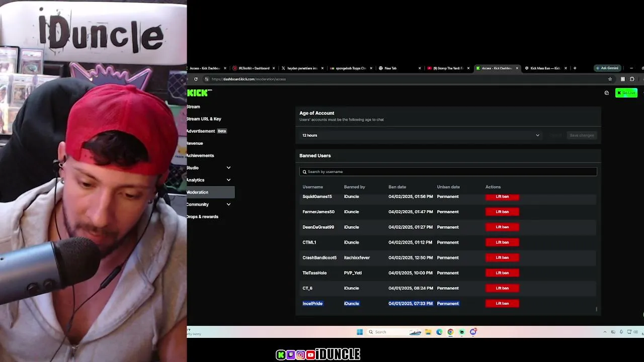The width and height of the screenshot is (644, 362).
Task: Click the site info icon in the address bar
Action: pyautogui.click(x=206, y=79)
